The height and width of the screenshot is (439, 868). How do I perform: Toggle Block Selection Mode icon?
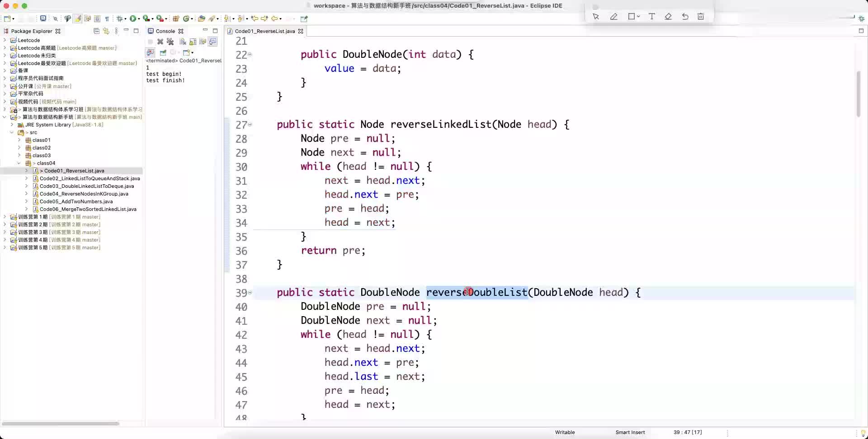pyautogui.click(x=97, y=19)
